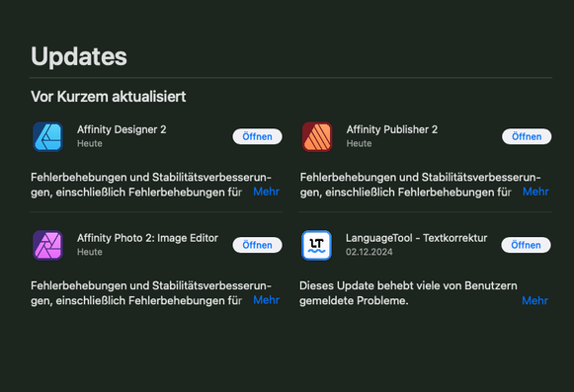Expand Affinity Publisher 2 notes via Mehr
The height and width of the screenshot is (392, 574).
535,192
